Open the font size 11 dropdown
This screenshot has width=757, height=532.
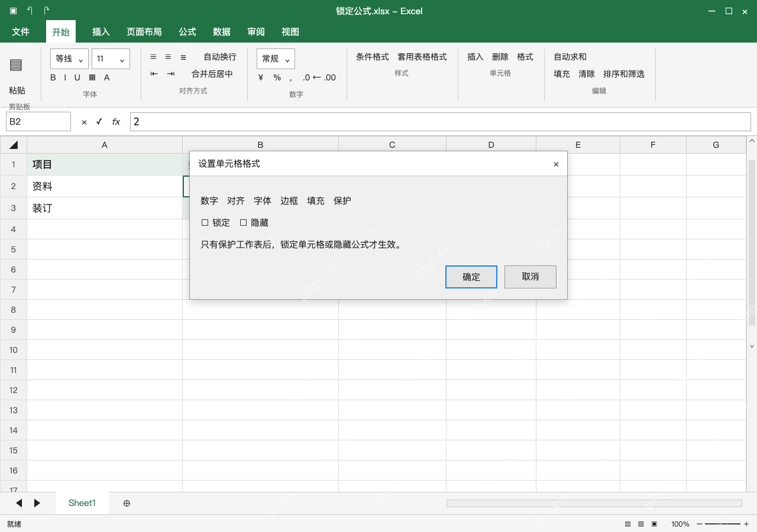click(x=111, y=59)
